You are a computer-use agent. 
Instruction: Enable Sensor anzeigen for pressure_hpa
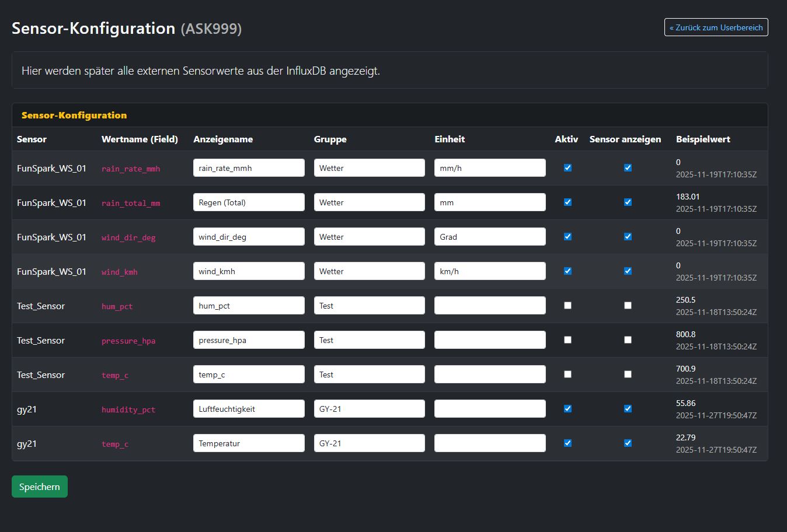[x=628, y=340]
